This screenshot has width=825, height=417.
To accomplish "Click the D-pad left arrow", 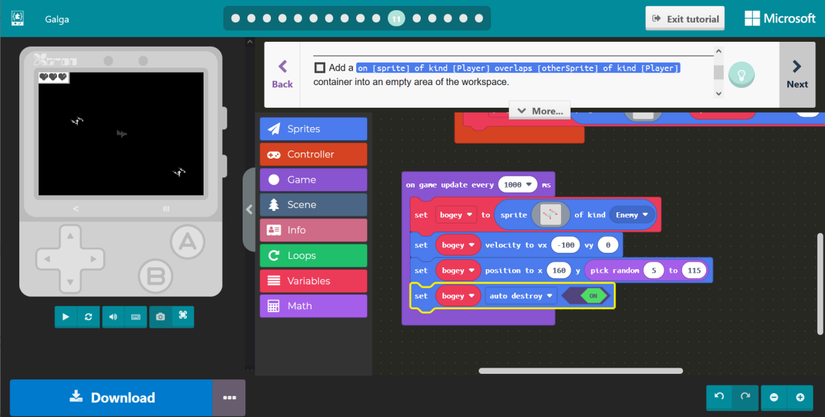I will [47, 259].
